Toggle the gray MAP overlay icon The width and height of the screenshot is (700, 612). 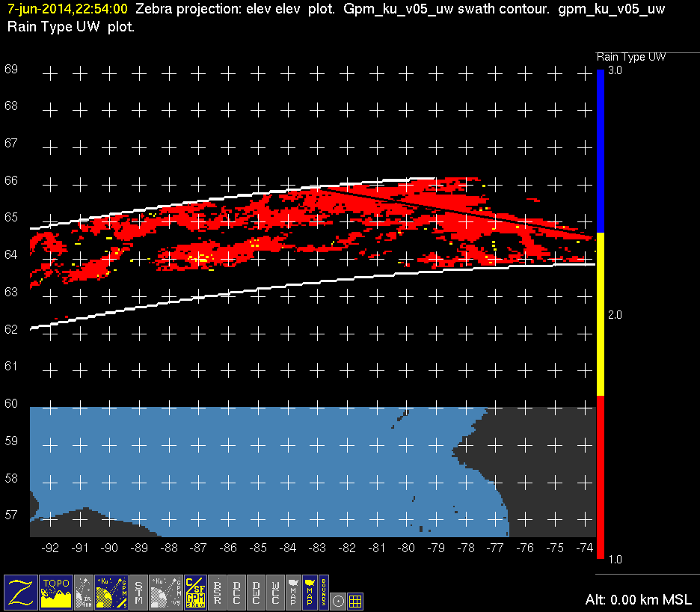[293, 593]
